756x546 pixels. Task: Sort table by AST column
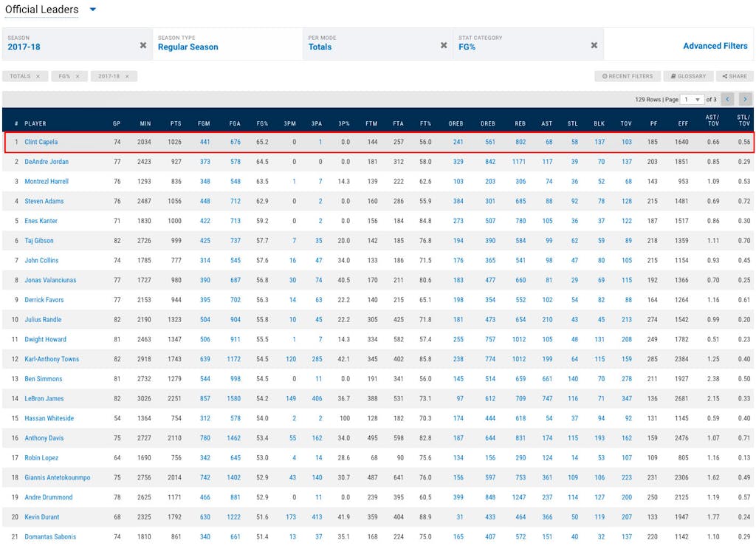tap(547, 123)
